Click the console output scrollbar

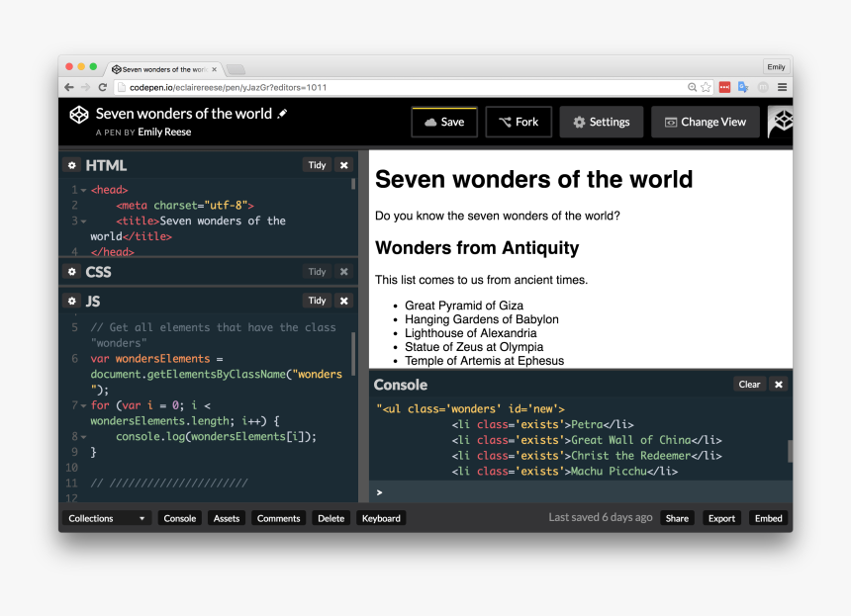point(790,451)
